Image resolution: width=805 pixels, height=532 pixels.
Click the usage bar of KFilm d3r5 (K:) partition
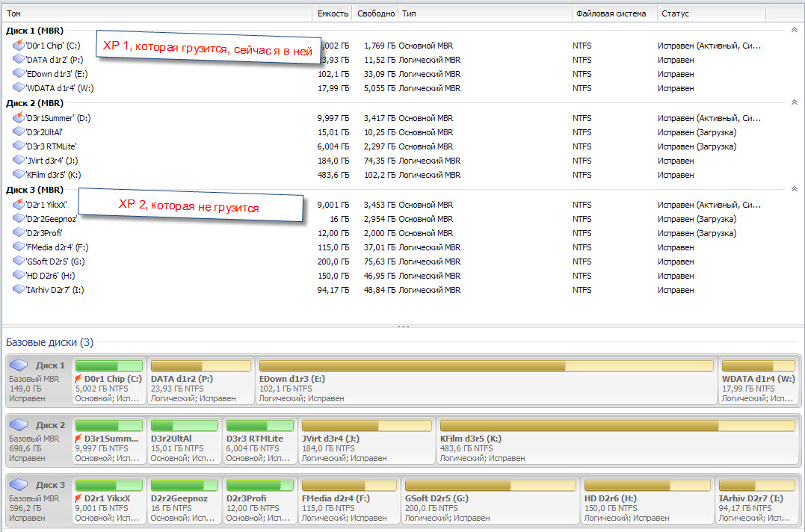[x=617, y=425]
